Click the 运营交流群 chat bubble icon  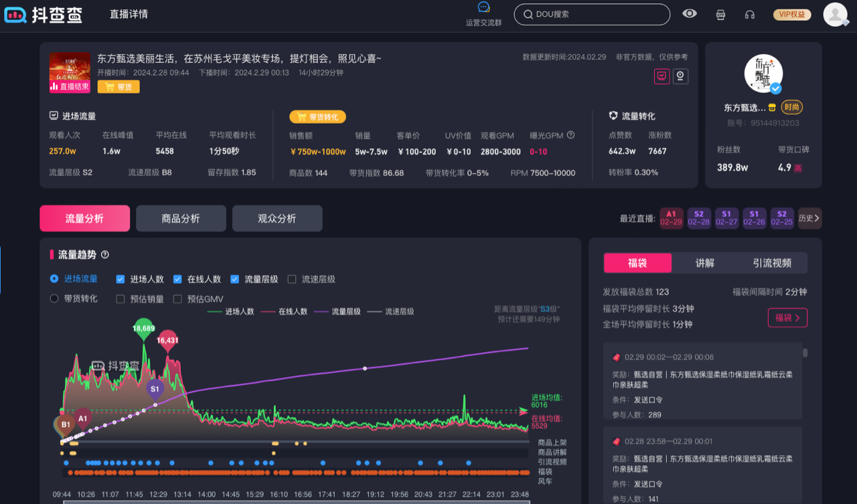click(x=483, y=8)
